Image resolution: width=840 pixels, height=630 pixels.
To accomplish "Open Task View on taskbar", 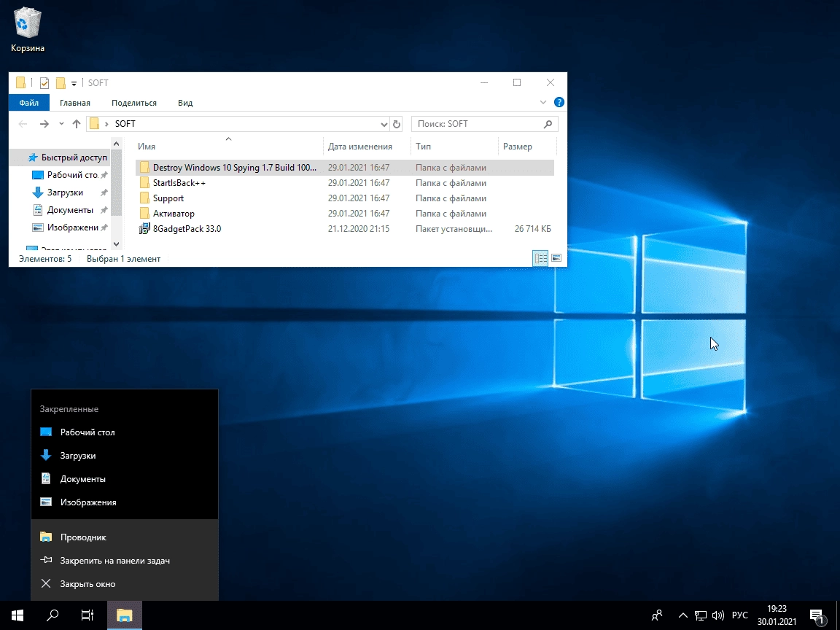I will point(87,615).
